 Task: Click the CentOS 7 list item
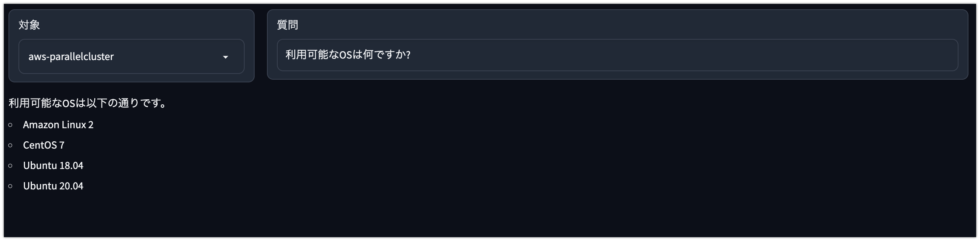click(x=43, y=145)
